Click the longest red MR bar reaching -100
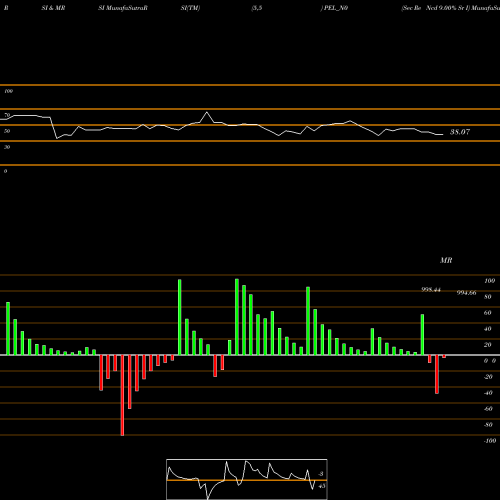The image size is (500, 500). (122, 395)
